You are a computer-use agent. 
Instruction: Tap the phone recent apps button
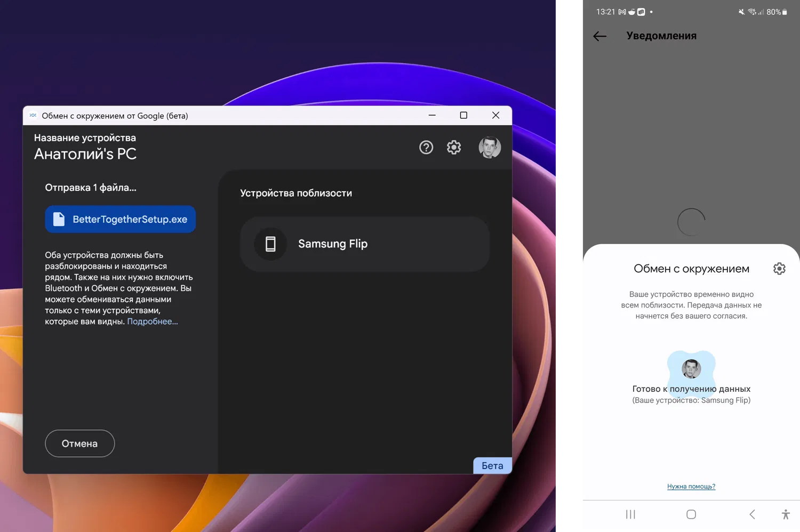[x=630, y=514]
